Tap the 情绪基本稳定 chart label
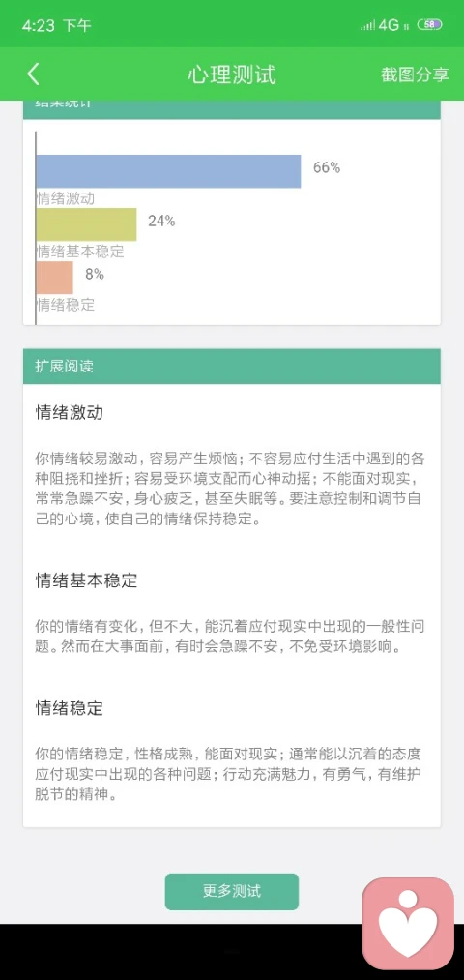 80,252
